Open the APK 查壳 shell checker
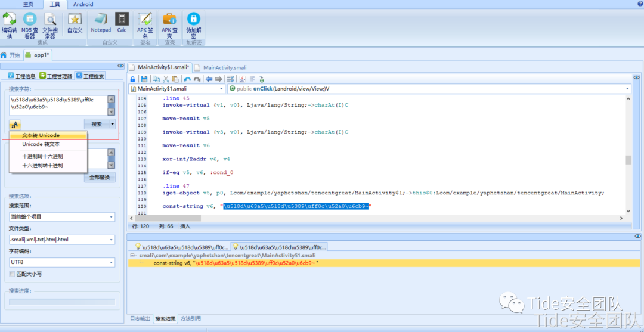 (x=169, y=26)
